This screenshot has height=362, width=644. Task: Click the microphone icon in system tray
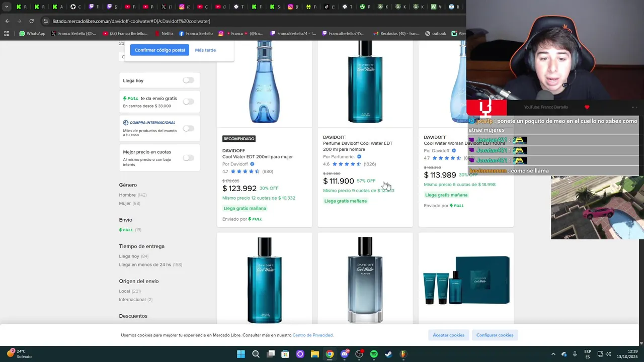point(575,354)
